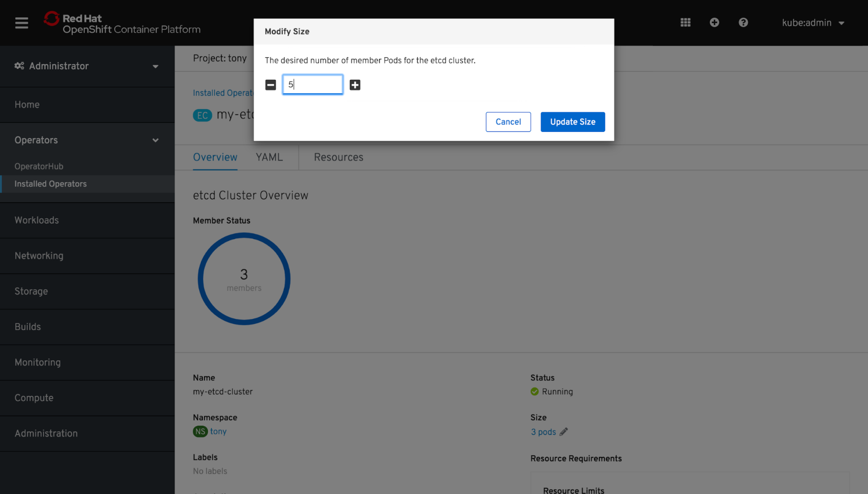Expand Networking in sidebar
The image size is (868, 494).
pyautogui.click(x=87, y=256)
